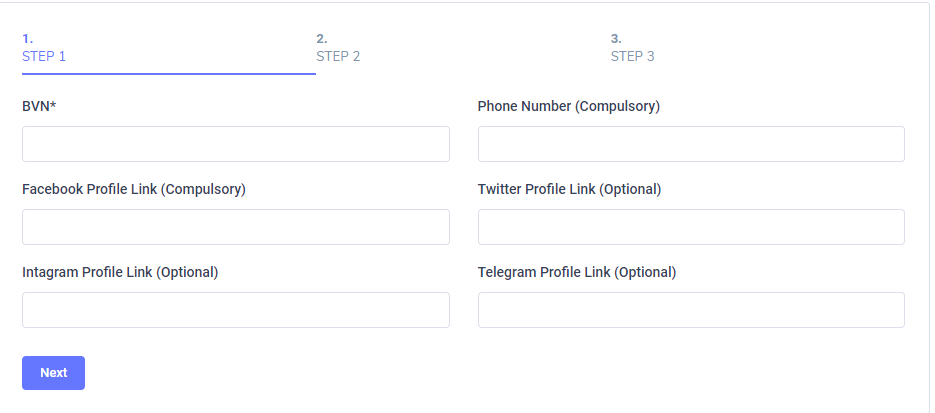Click the number '2.' step indicator
The image size is (935, 413).
click(x=322, y=39)
